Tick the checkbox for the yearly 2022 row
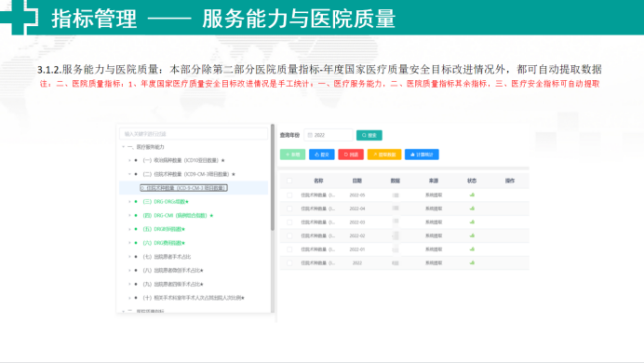The width and height of the screenshot is (644, 363). 289,262
